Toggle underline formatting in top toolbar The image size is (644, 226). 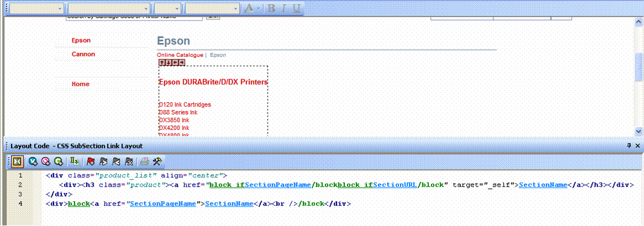[297, 8]
